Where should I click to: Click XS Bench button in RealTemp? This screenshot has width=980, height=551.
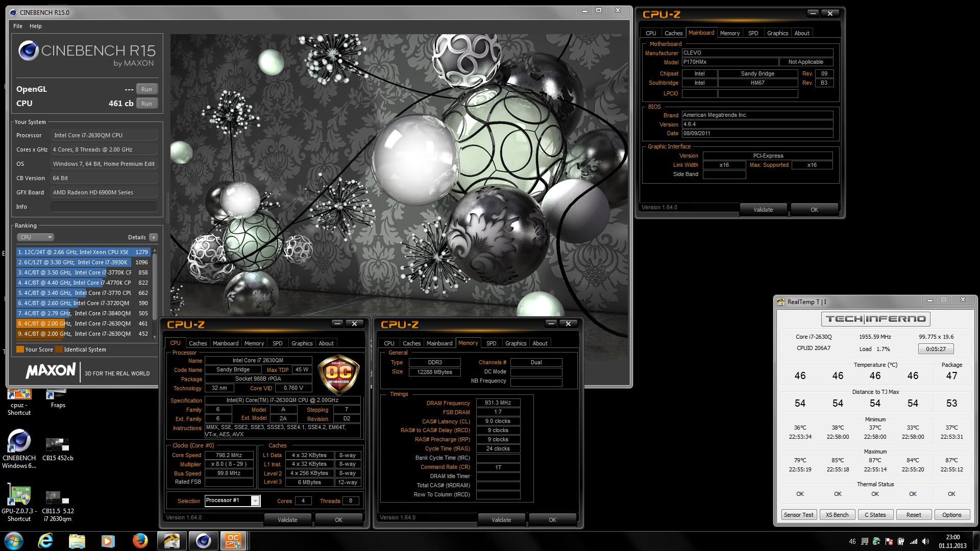837,515
